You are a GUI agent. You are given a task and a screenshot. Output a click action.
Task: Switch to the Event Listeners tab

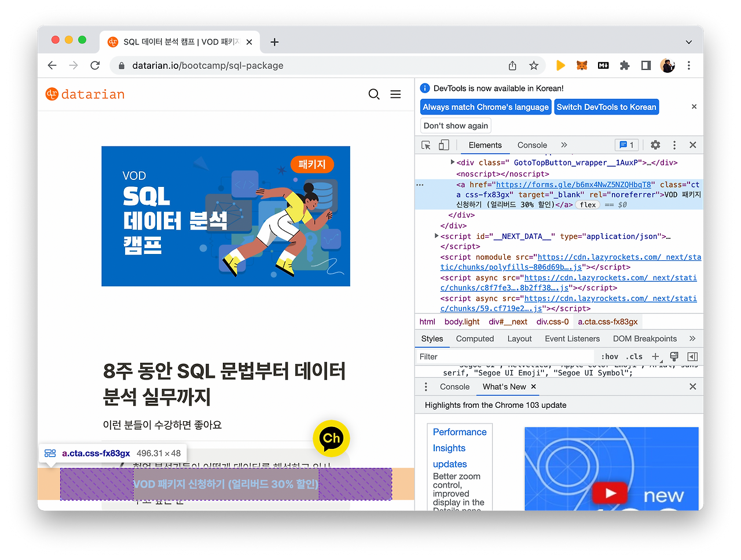[x=572, y=339]
